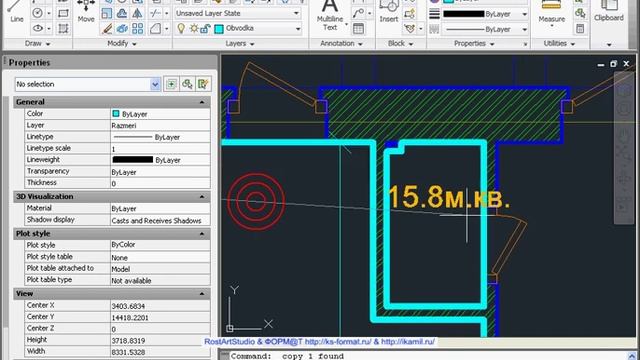The width and height of the screenshot is (640, 360).
Task: Expand the Utilities panel title
Action: point(559,43)
